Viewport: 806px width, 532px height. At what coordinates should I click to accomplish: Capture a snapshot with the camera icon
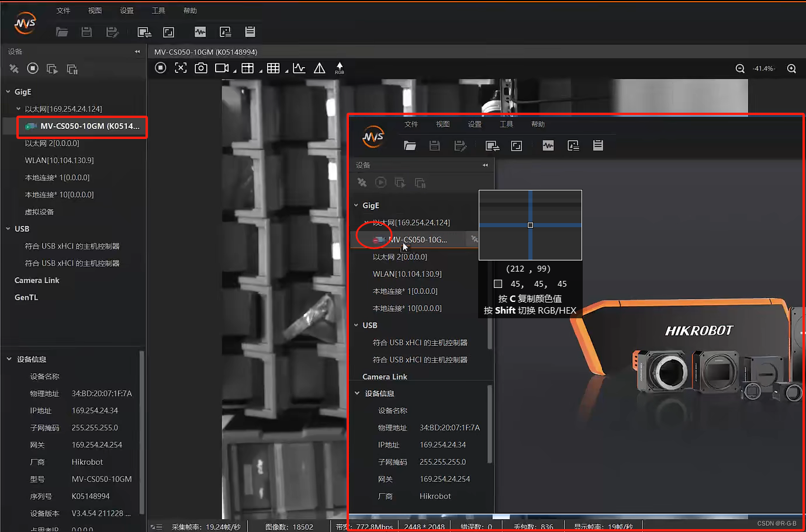click(201, 68)
